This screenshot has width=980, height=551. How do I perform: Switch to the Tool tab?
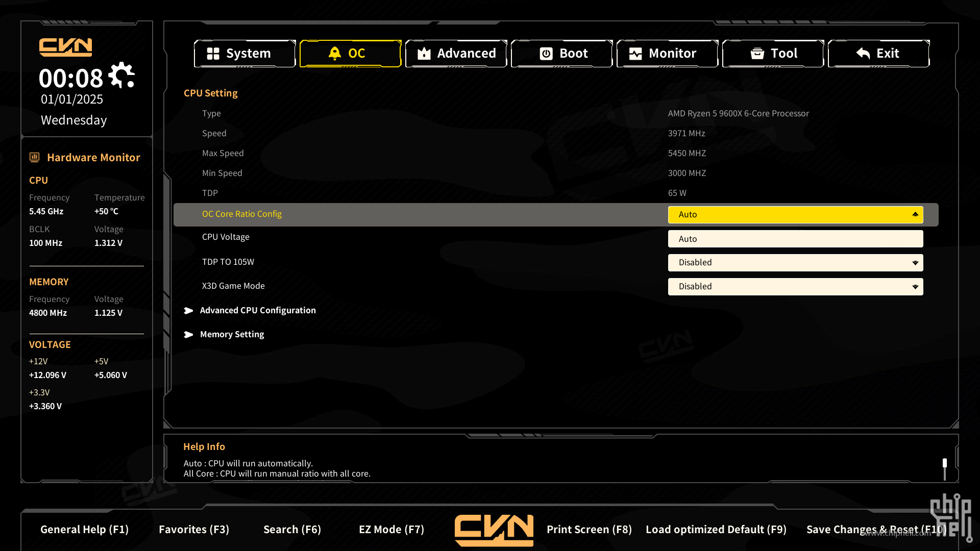tap(773, 54)
